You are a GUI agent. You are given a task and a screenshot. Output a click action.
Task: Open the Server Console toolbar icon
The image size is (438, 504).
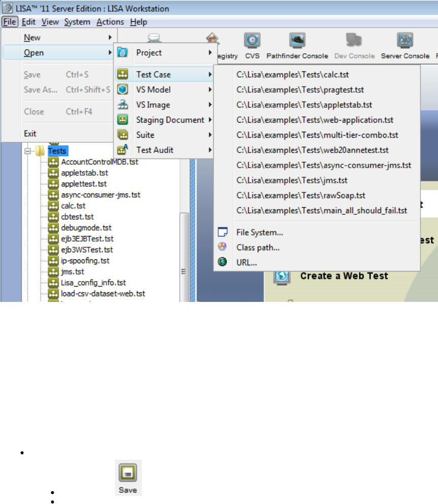click(405, 40)
